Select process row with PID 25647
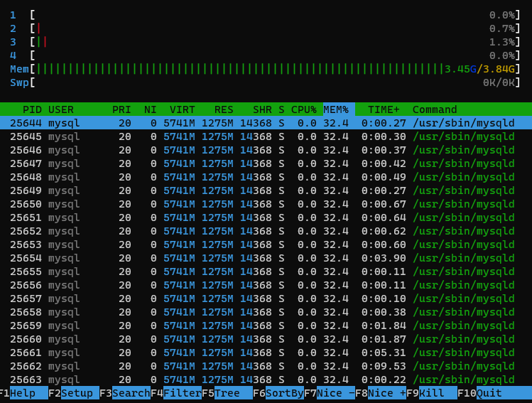 point(266,163)
